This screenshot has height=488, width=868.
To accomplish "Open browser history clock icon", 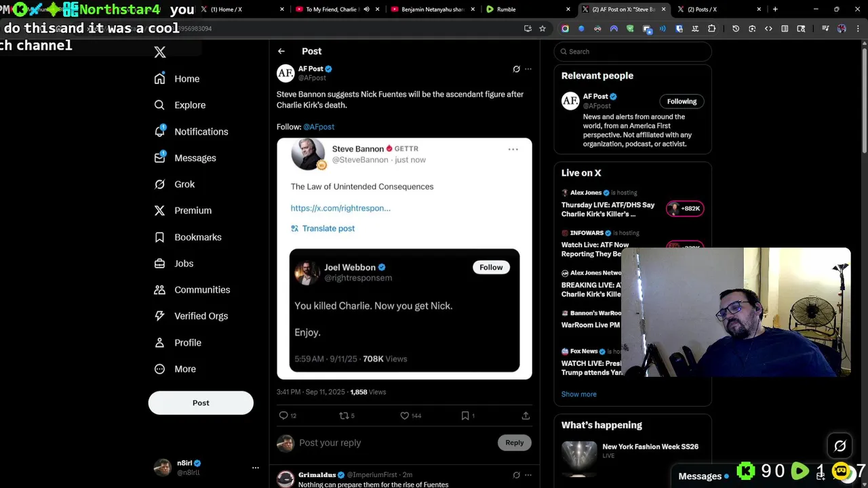I will pos(736,28).
